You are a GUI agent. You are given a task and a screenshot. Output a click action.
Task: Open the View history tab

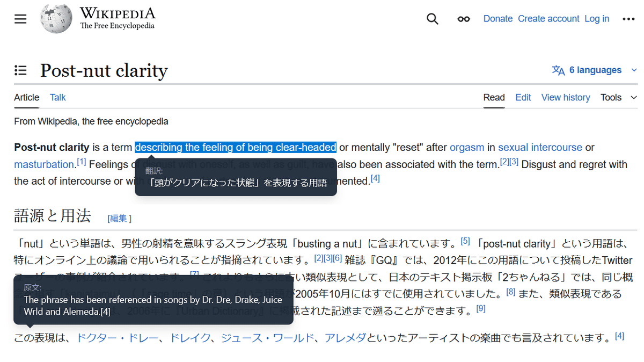tap(565, 97)
